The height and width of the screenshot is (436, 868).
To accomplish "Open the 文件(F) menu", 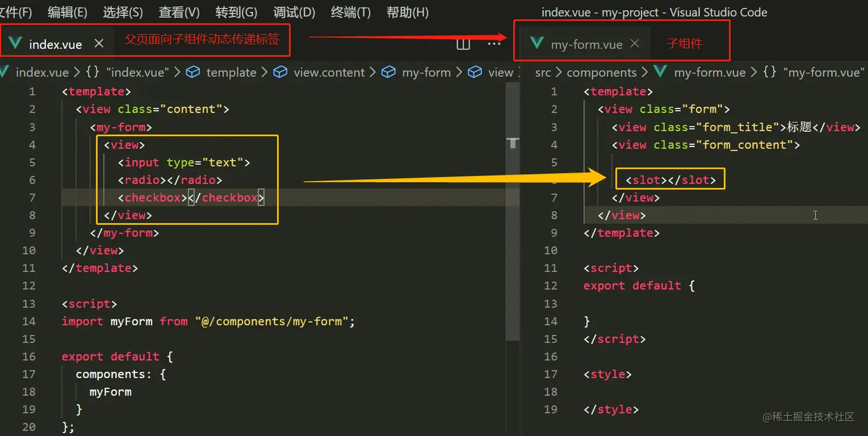I will (16, 12).
